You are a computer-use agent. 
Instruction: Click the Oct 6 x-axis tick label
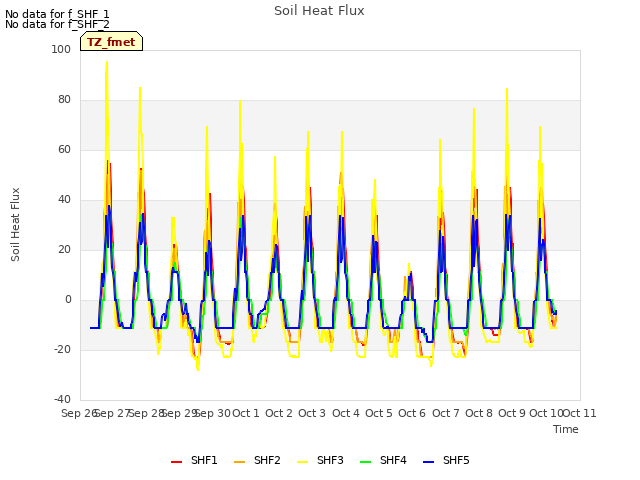(412, 413)
